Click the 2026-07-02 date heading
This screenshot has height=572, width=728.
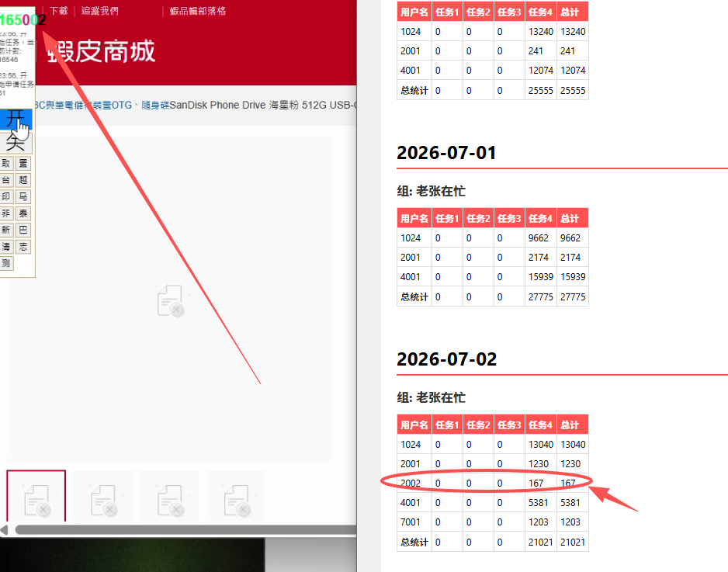[446, 359]
